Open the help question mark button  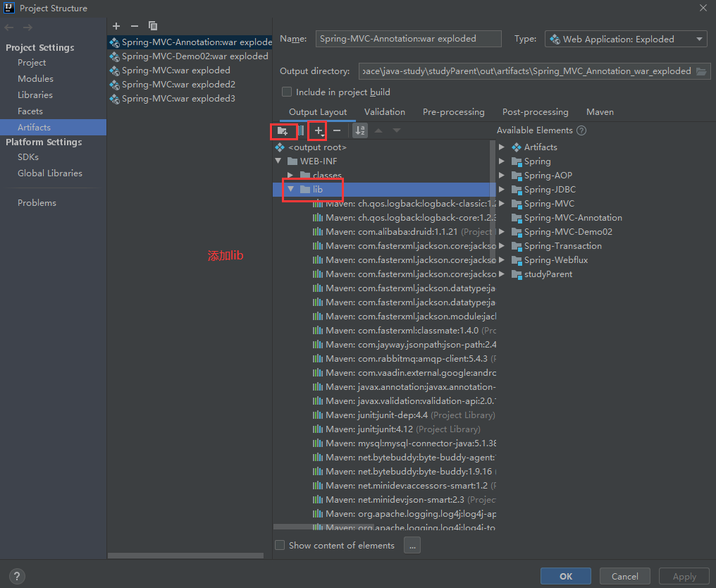(17, 576)
